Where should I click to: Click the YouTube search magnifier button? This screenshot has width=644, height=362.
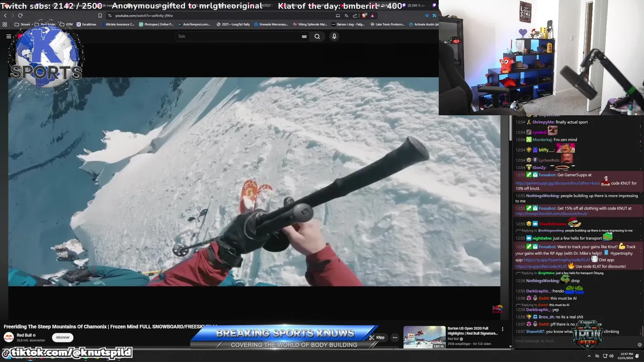317,36
